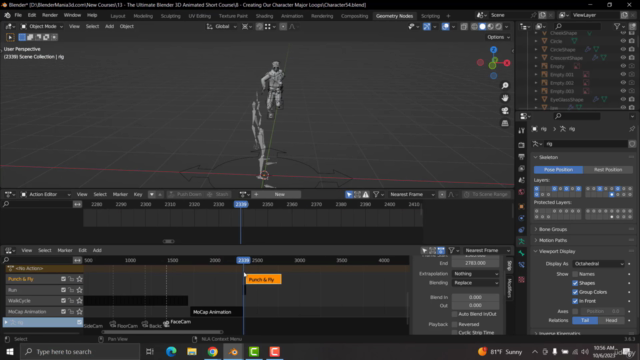The height and width of the screenshot is (360, 640).
Task: Open Blending Replace dropdown
Action: pyautogui.click(x=476, y=282)
